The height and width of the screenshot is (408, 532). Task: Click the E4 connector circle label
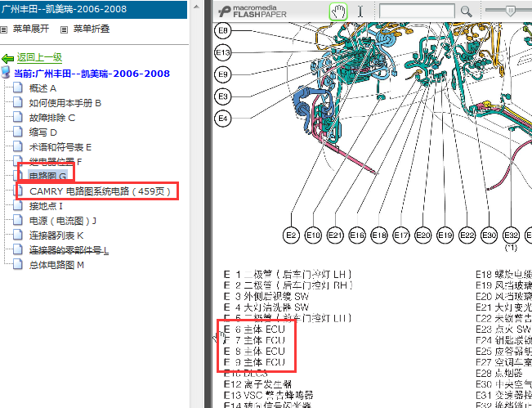(223, 119)
